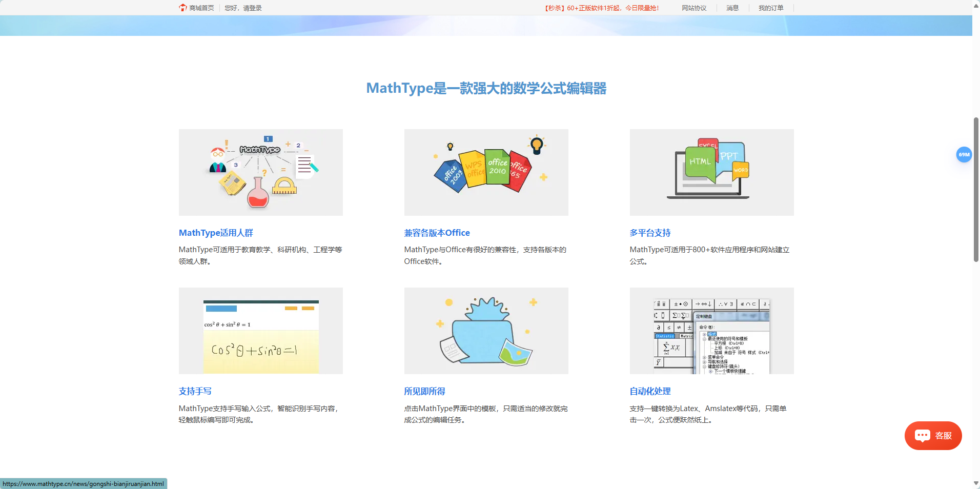Click description text MathType可适用于800+软件应用程序
The image size is (980, 489).
(x=710, y=255)
